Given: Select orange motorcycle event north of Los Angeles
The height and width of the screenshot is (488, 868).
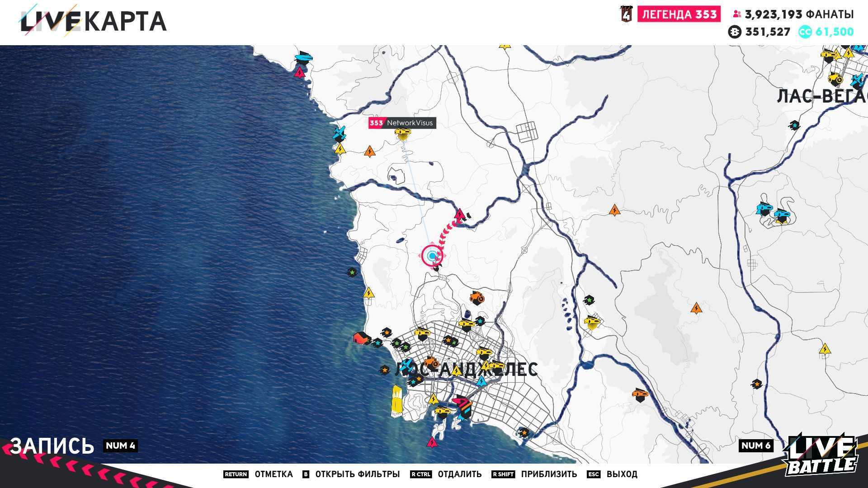Looking at the screenshot, I should point(476,297).
